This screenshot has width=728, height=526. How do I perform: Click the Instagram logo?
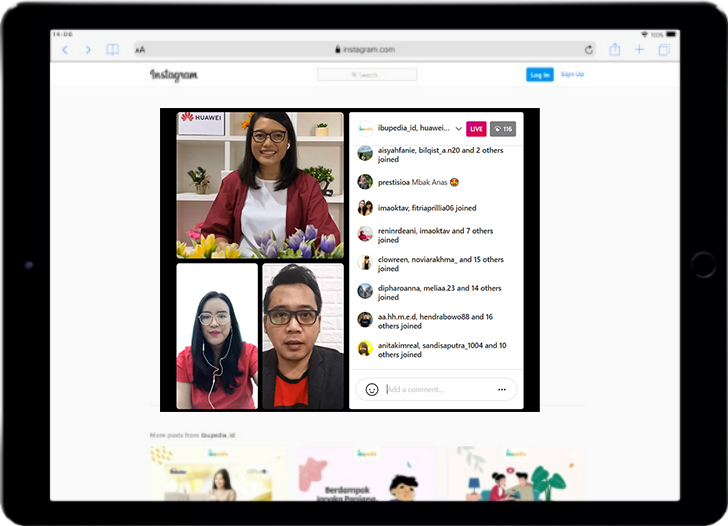[x=174, y=75]
